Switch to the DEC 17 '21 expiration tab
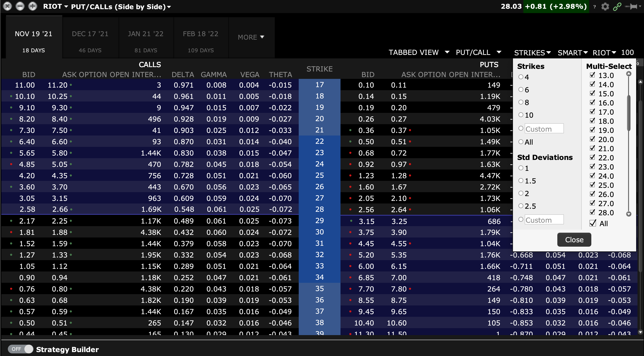This screenshot has height=356, width=644. click(90, 34)
